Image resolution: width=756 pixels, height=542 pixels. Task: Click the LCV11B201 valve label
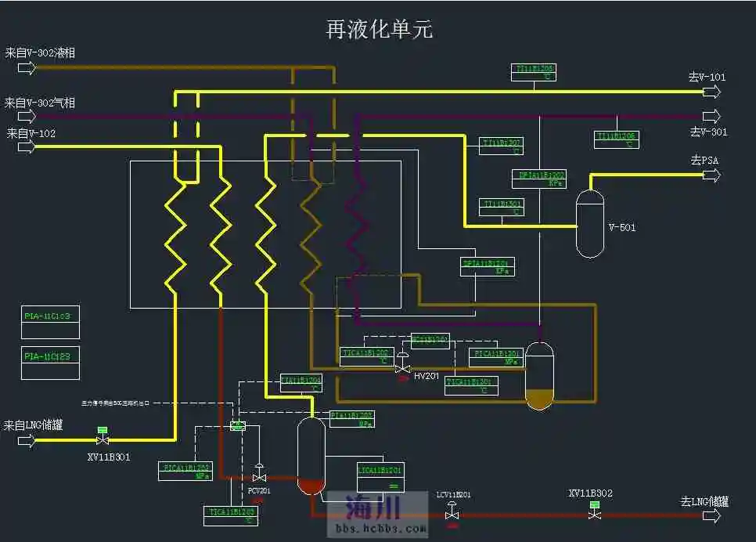pyautogui.click(x=453, y=495)
